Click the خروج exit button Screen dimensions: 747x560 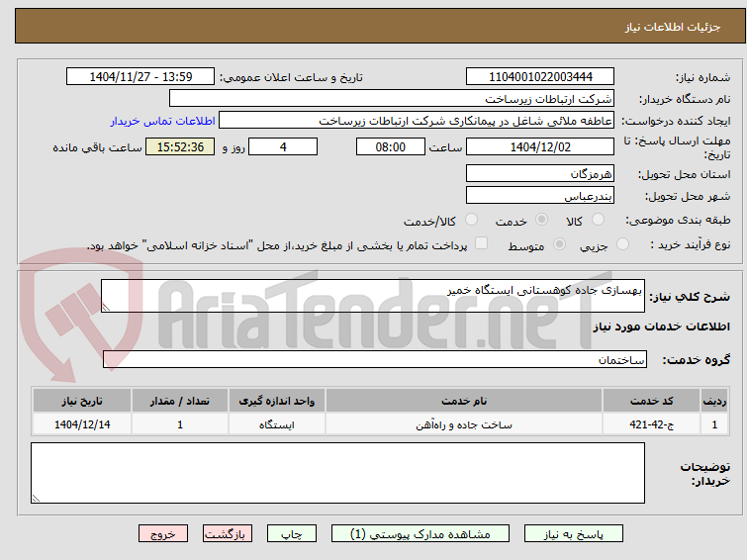point(163,534)
